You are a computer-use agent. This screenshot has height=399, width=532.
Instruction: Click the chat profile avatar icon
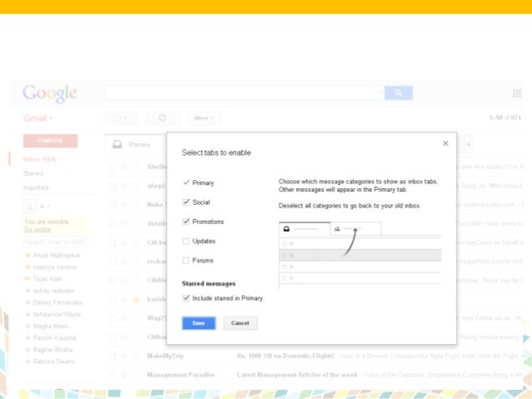point(30,206)
